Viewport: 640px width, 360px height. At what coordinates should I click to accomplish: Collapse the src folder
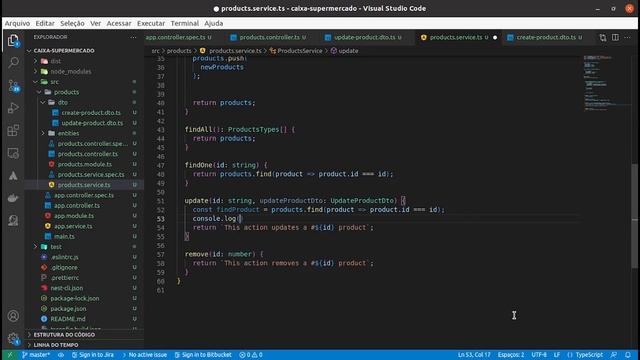click(55, 82)
